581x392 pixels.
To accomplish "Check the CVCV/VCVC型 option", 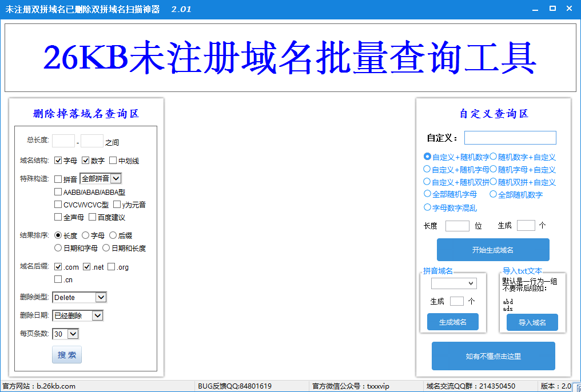I will pos(58,205).
